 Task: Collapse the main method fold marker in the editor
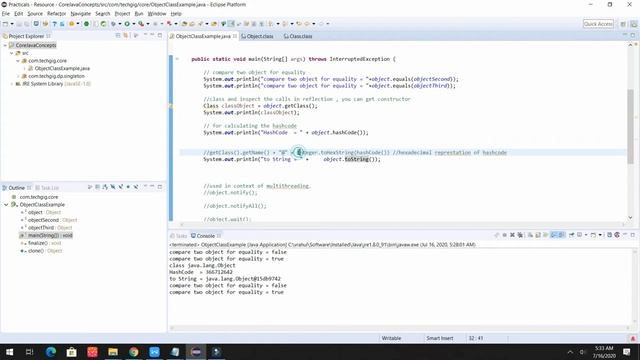(x=177, y=59)
